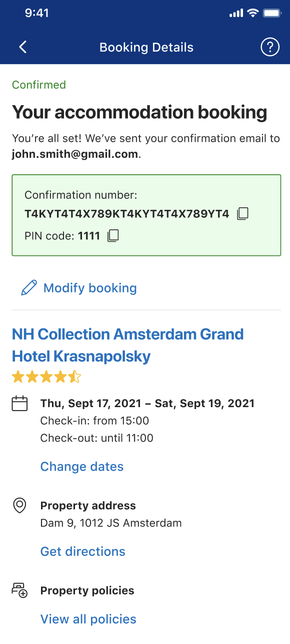The width and height of the screenshot is (290, 644).
Task: Open the View all policies link
Action: [88, 619]
